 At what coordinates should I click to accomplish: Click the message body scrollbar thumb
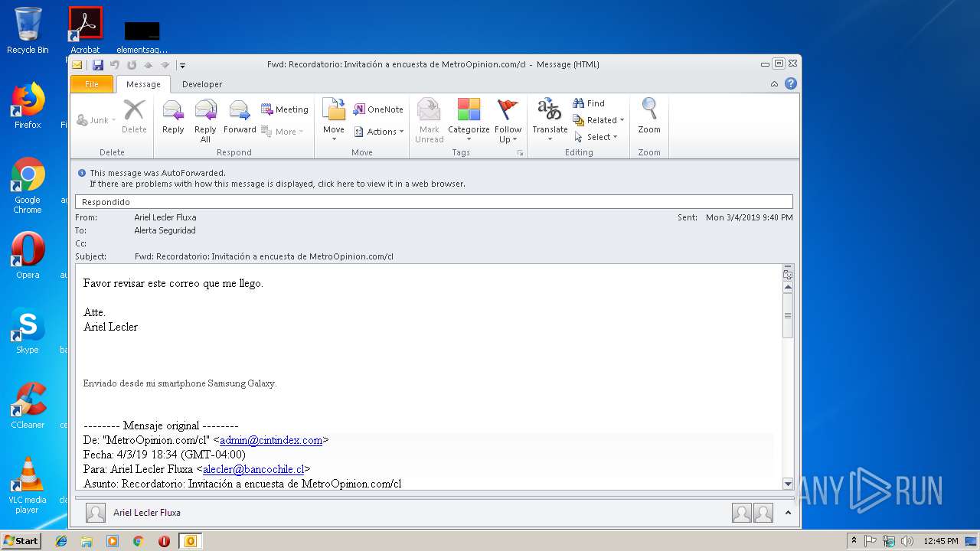coord(788,315)
